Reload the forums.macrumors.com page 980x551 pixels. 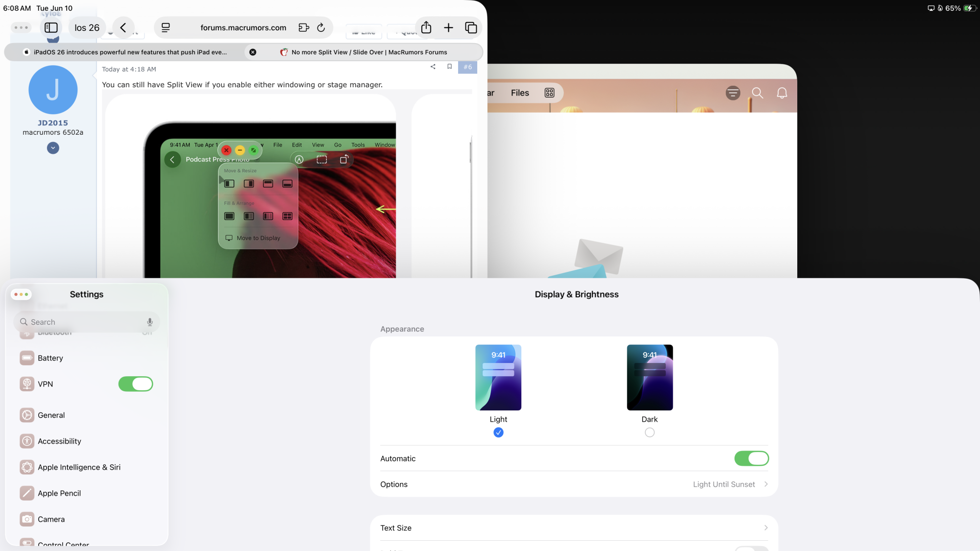pyautogui.click(x=321, y=28)
